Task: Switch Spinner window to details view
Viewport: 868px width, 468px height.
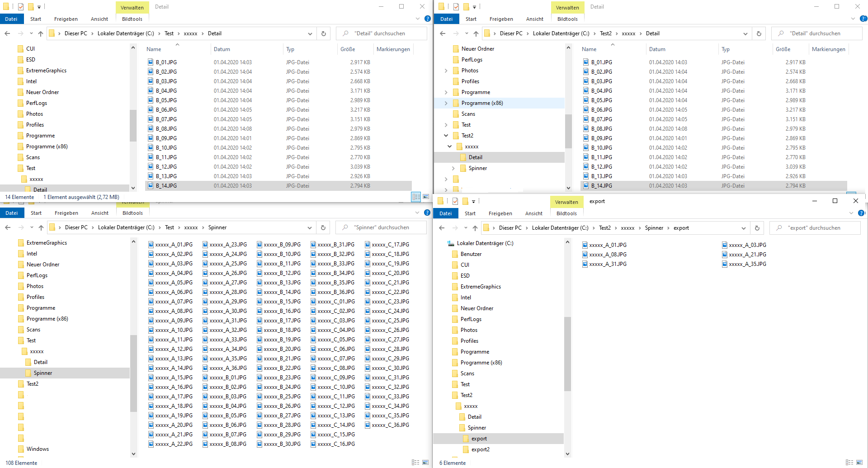Action: (415, 463)
